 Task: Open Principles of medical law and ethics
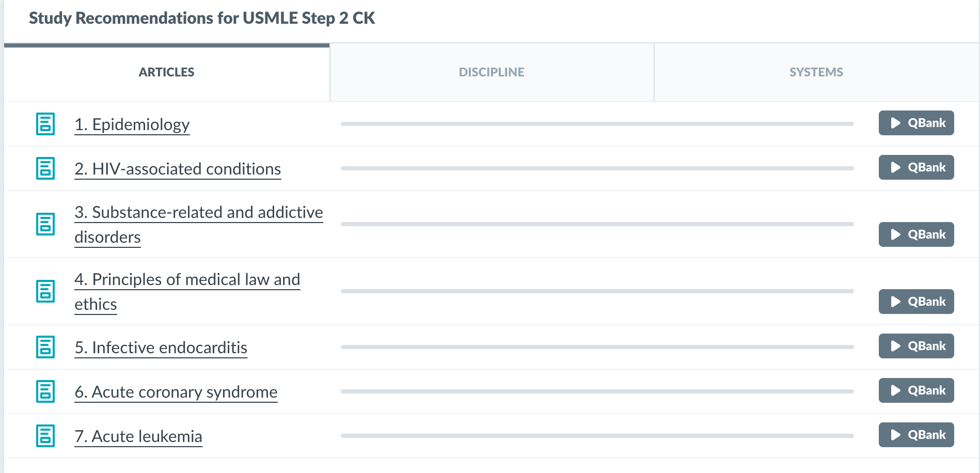tap(187, 280)
